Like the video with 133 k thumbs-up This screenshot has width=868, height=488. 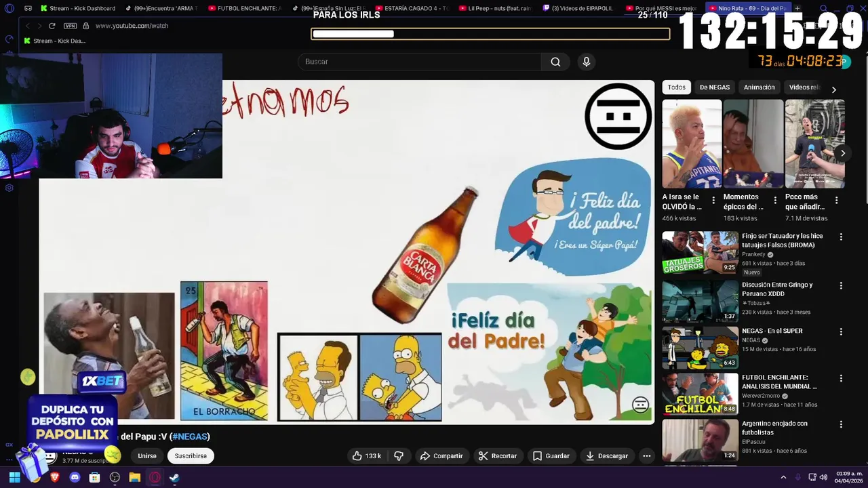[x=366, y=456]
